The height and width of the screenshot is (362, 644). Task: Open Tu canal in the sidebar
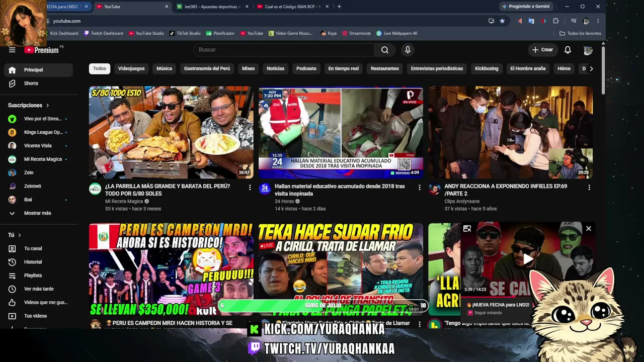(x=38, y=248)
